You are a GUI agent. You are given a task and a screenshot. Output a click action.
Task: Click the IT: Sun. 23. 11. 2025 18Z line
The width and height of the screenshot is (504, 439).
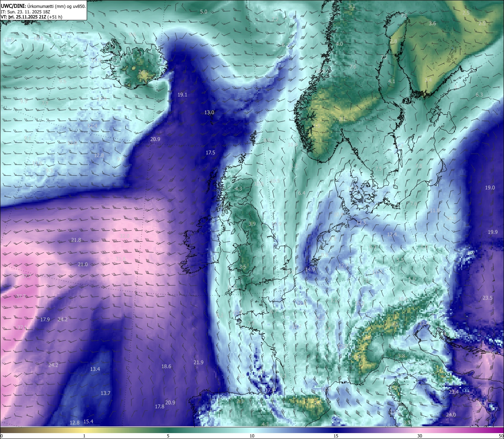(26, 12)
